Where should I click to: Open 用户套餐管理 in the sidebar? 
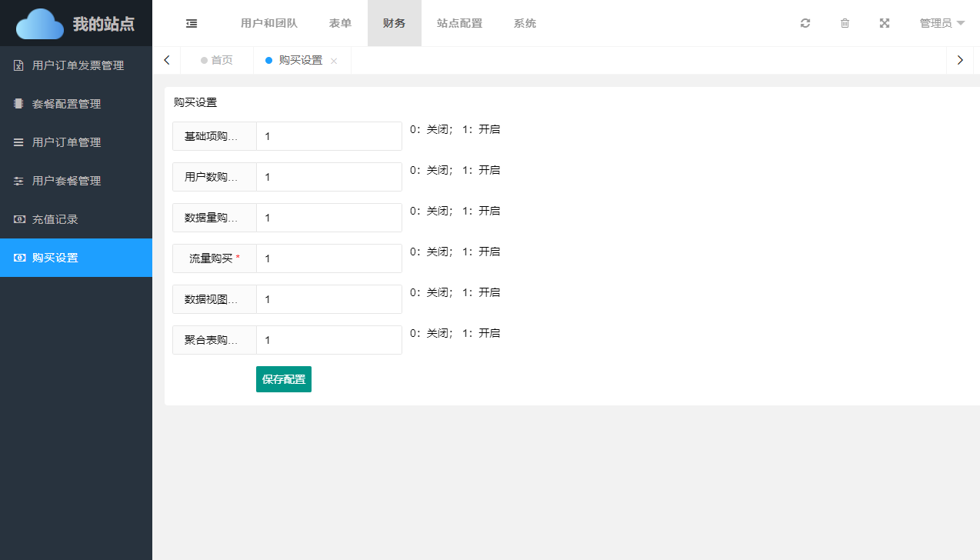click(66, 181)
